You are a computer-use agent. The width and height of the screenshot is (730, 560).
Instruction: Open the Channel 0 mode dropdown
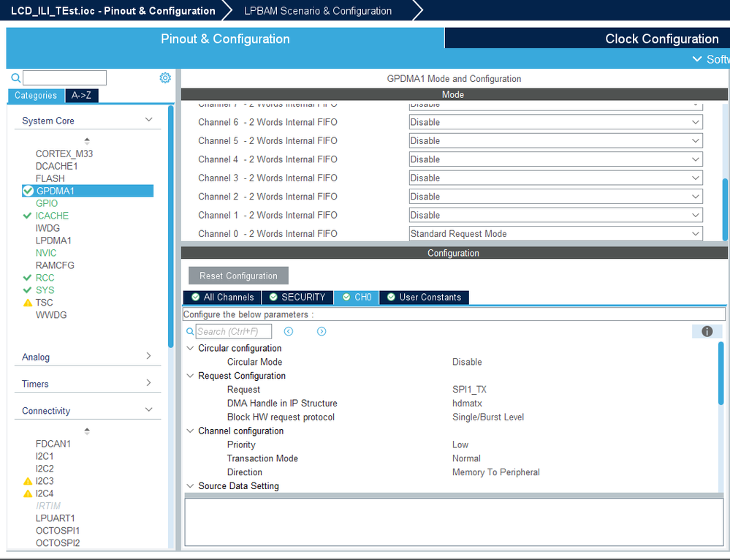556,234
